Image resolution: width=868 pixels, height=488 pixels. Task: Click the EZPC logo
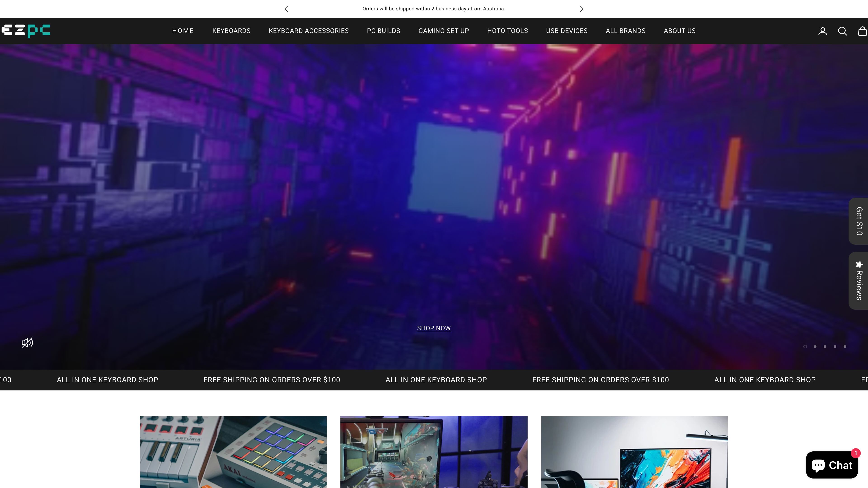(26, 31)
